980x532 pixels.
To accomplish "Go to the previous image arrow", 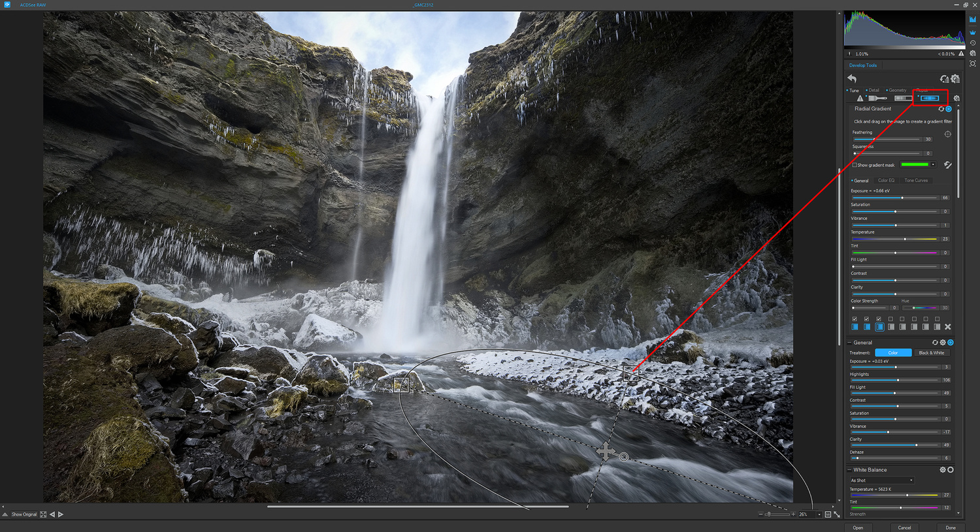I will tap(52, 514).
